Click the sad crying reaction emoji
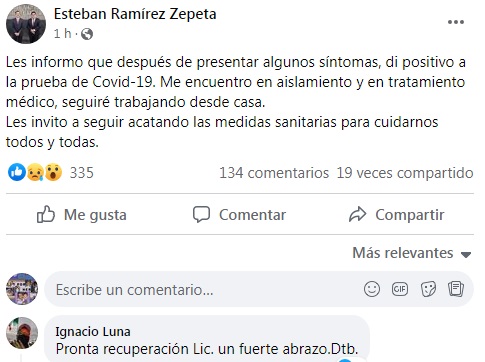485x362 pixels. tap(35, 172)
